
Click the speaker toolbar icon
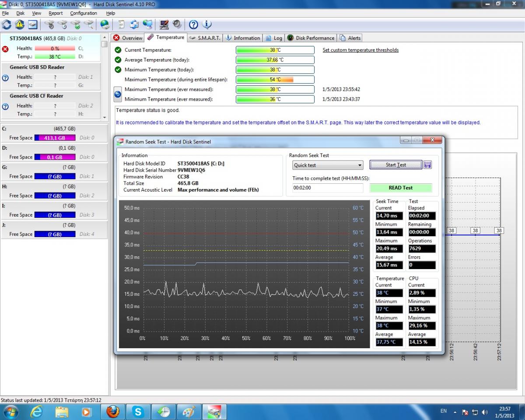point(177,24)
